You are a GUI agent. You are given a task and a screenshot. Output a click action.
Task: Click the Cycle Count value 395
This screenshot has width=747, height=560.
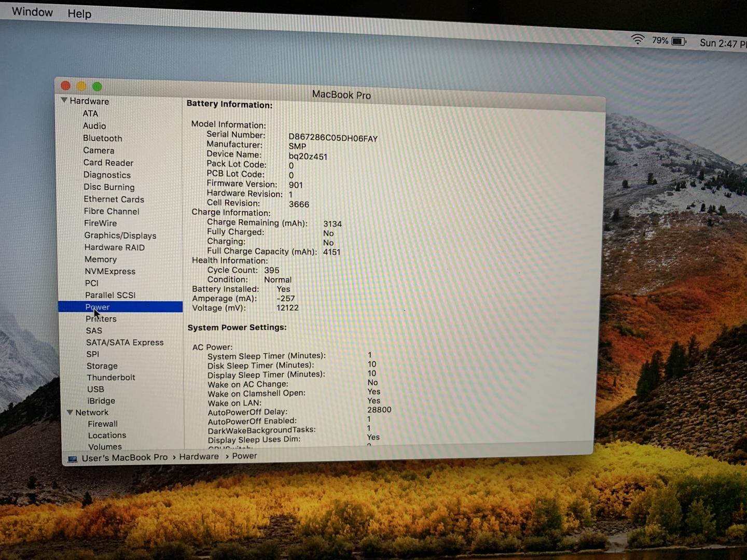coord(272,270)
